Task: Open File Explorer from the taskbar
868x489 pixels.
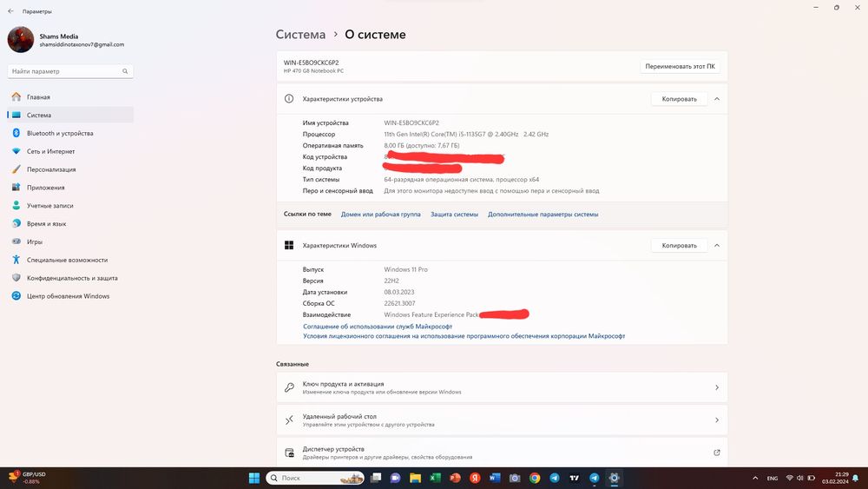Action: click(415, 478)
